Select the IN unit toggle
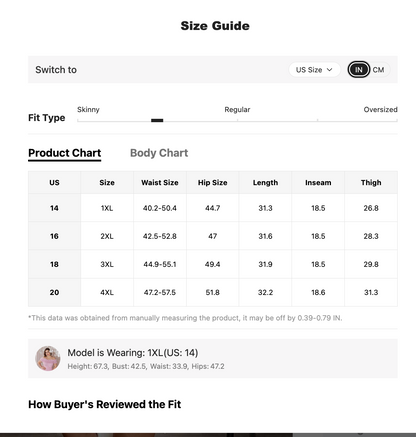Screen dimensions: 416x437 pos(359,70)
